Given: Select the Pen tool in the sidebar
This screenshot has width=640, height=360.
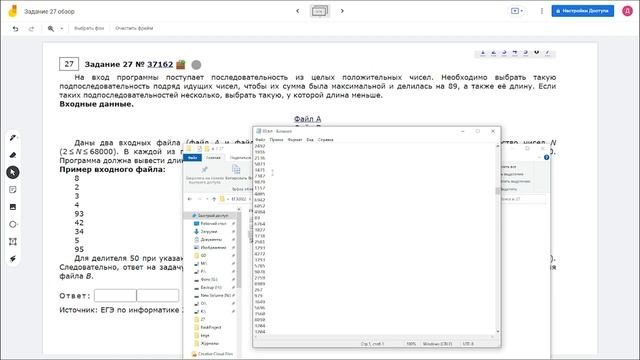Looking at the screenshot, I should click(13, 138).
